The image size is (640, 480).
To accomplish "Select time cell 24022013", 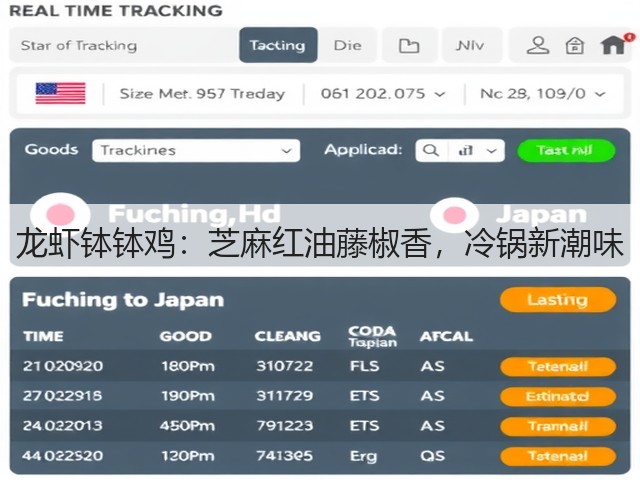I will point(62,426).
